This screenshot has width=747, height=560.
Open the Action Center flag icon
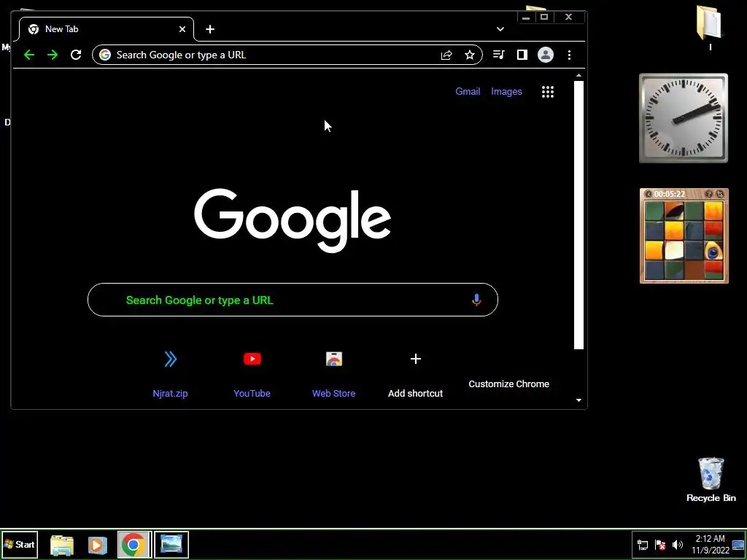point(660,545)
